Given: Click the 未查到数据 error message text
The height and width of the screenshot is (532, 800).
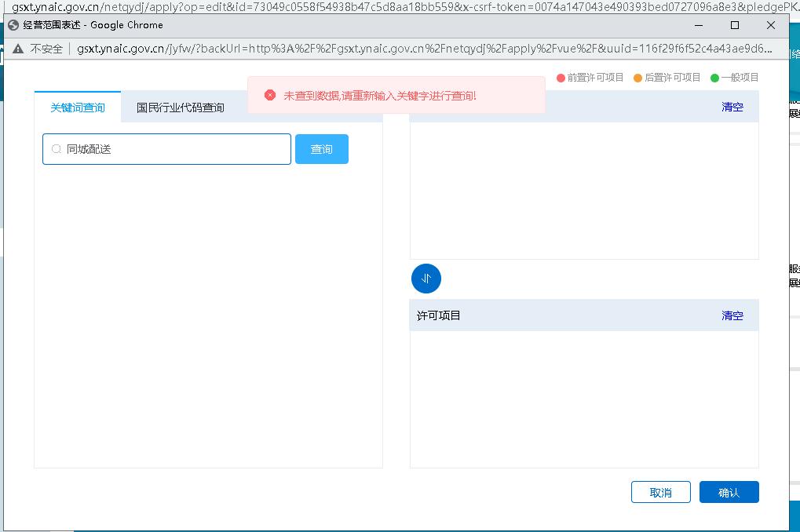Looking at the screenshot, I should coord(380,96).
